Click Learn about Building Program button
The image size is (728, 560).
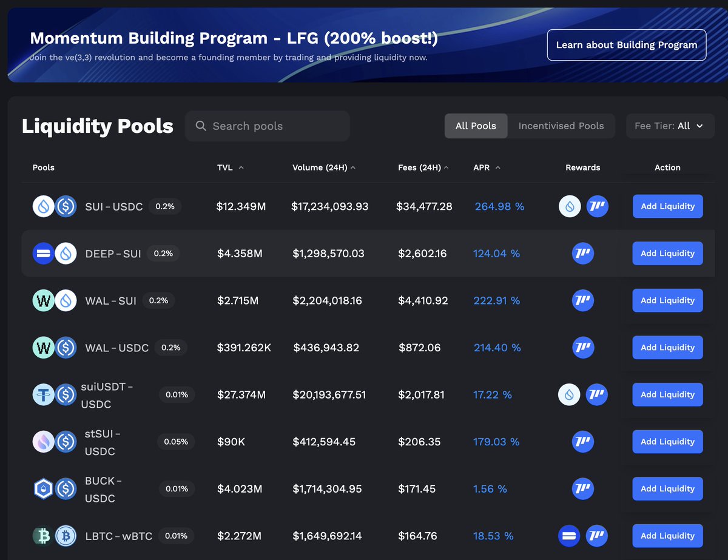[627, 45]
